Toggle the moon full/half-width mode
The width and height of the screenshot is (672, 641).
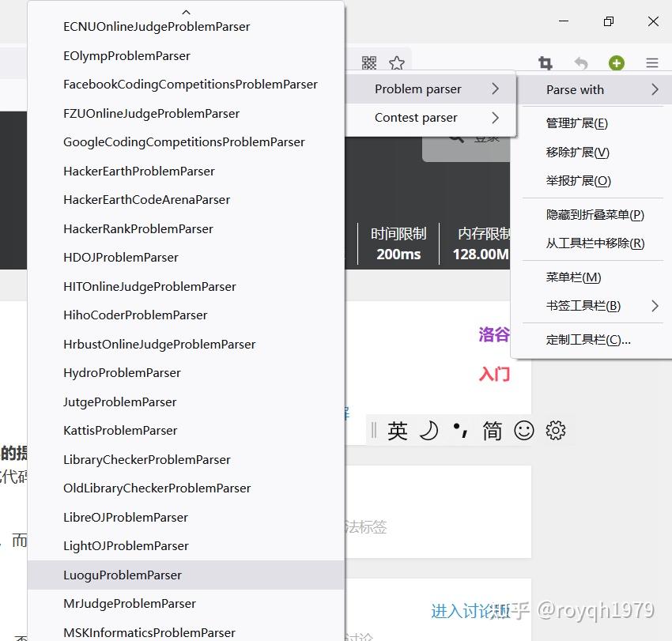[428, 430]
